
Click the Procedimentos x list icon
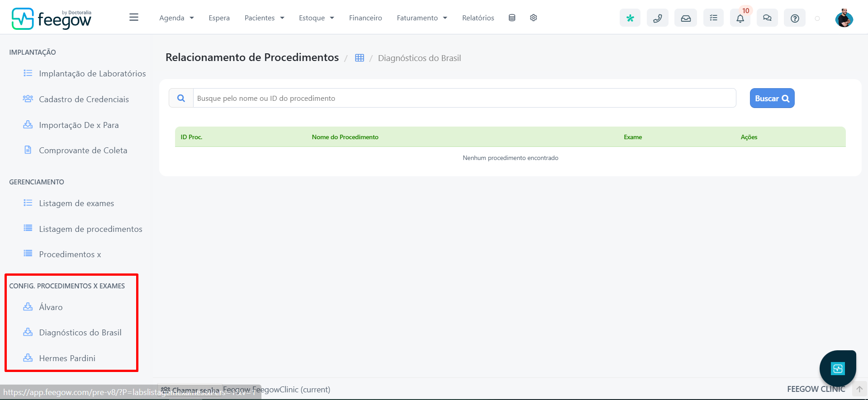click(x=28, y=254)
